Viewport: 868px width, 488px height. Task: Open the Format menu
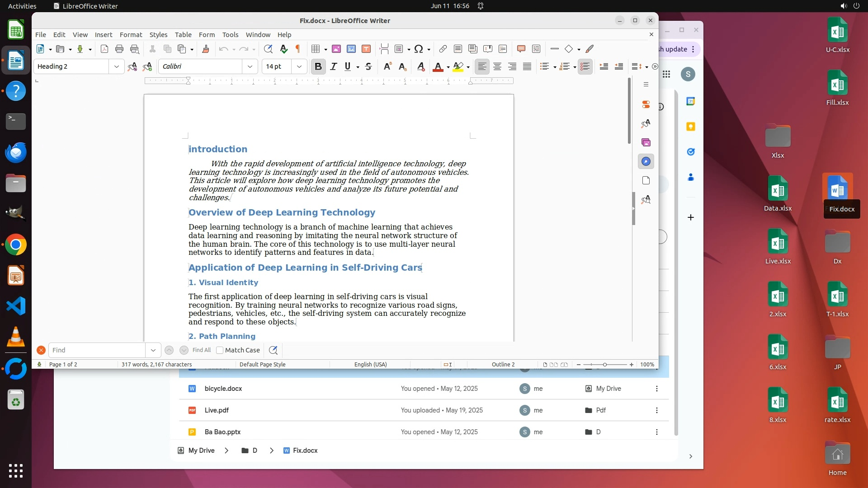(x=131, y=35)
